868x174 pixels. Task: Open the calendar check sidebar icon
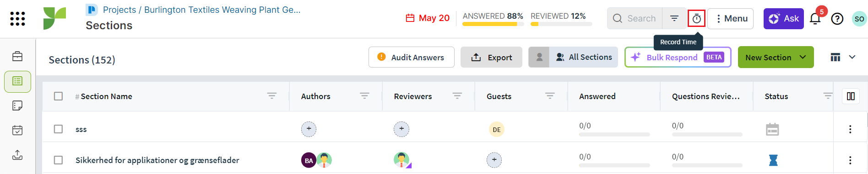point(17,130)
